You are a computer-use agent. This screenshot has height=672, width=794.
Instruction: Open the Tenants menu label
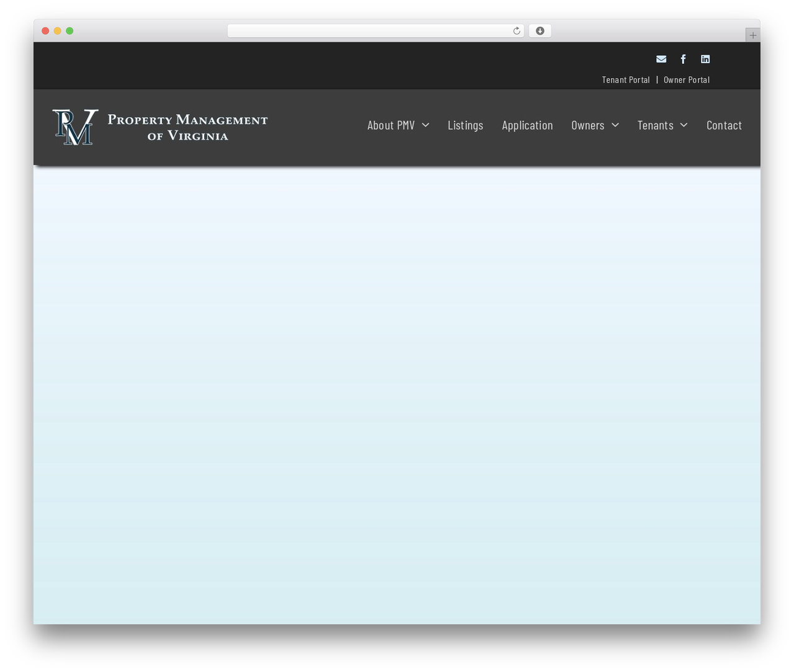[655, 125]
